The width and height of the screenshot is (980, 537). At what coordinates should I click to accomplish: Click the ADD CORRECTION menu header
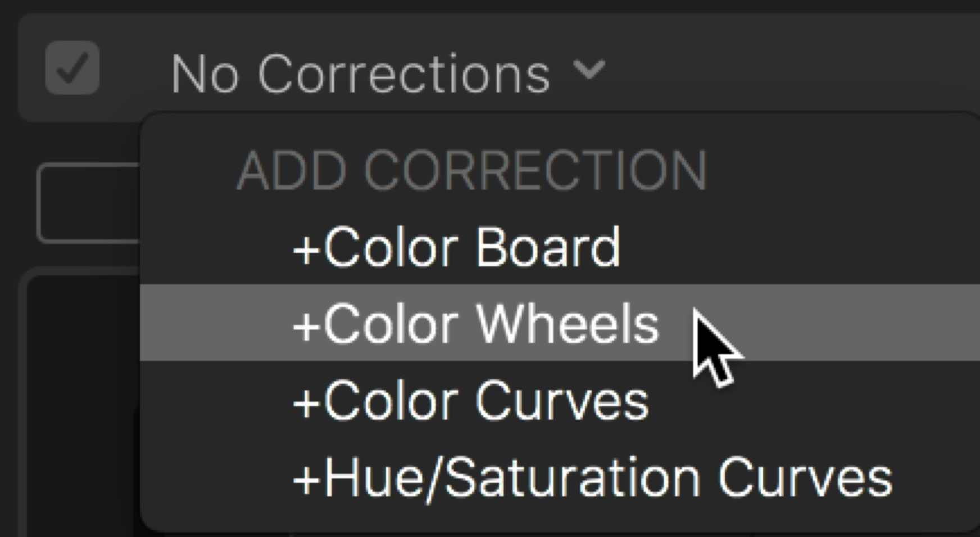click(471, 170)
